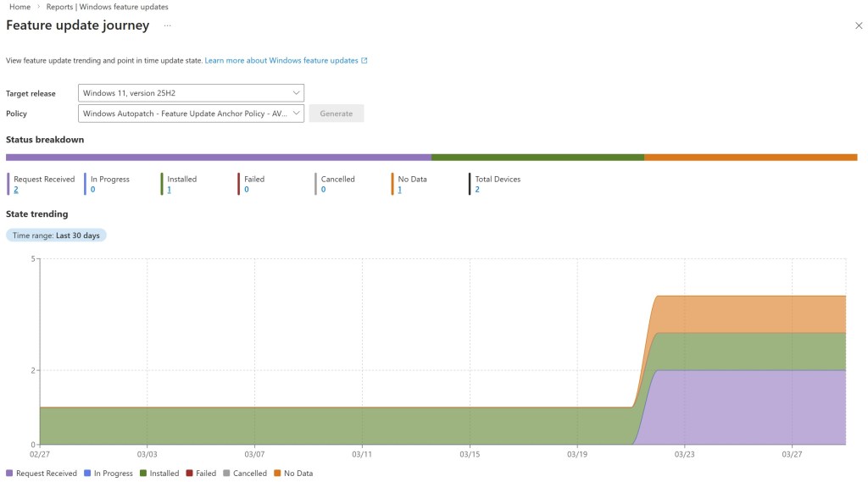Image resolution: width=868 pixels, height=482 pixels.
Task: Open Learn more about Windows feature updates link
Action: coord(281,61)
